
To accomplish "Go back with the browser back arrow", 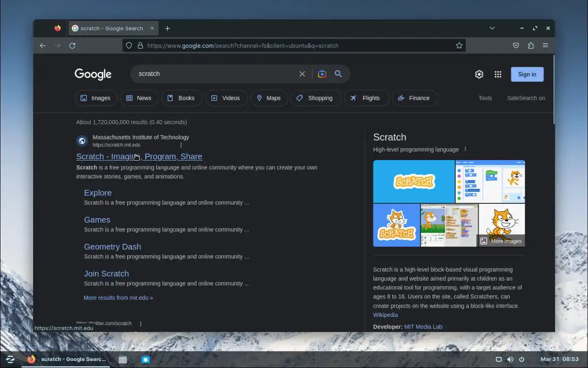I will pos(43,46).
